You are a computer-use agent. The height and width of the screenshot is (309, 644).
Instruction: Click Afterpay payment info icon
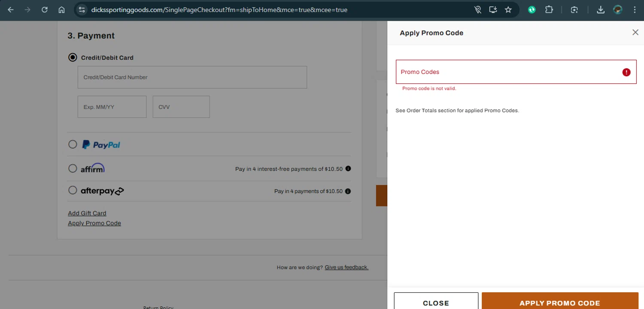(x=348, y=191)
